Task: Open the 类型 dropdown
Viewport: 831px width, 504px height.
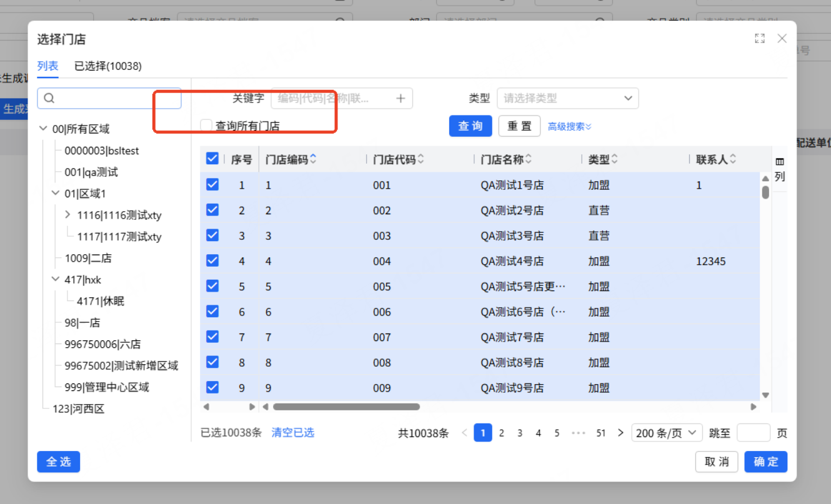Action: [x=568, y=98]
